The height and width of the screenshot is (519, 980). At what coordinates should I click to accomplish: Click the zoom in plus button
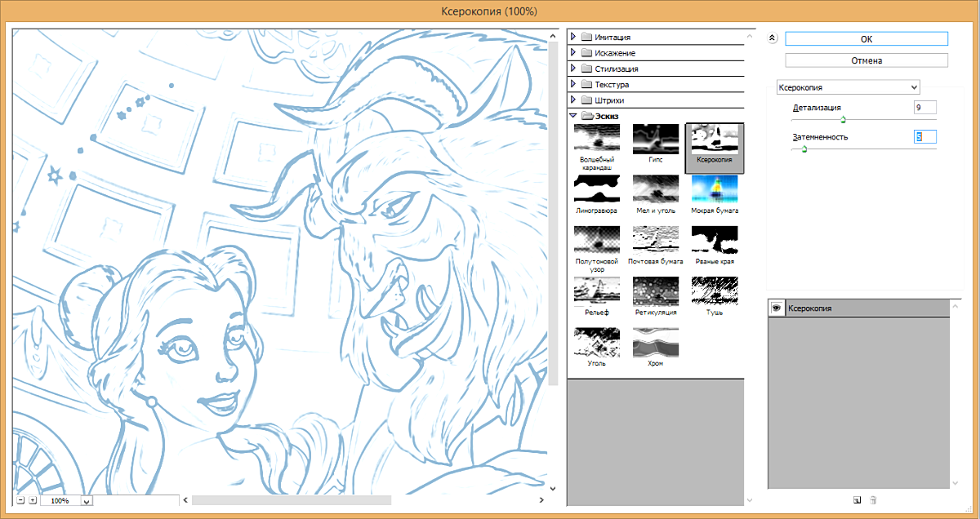click(33, 500)
